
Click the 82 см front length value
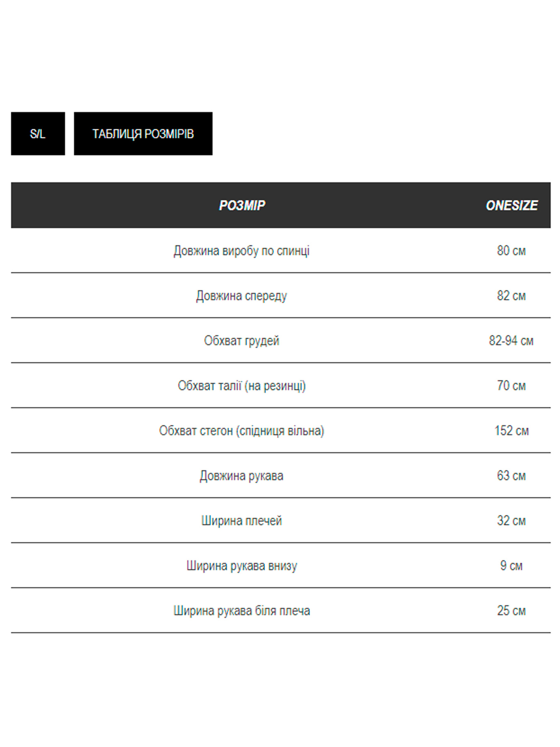(511, 296)
